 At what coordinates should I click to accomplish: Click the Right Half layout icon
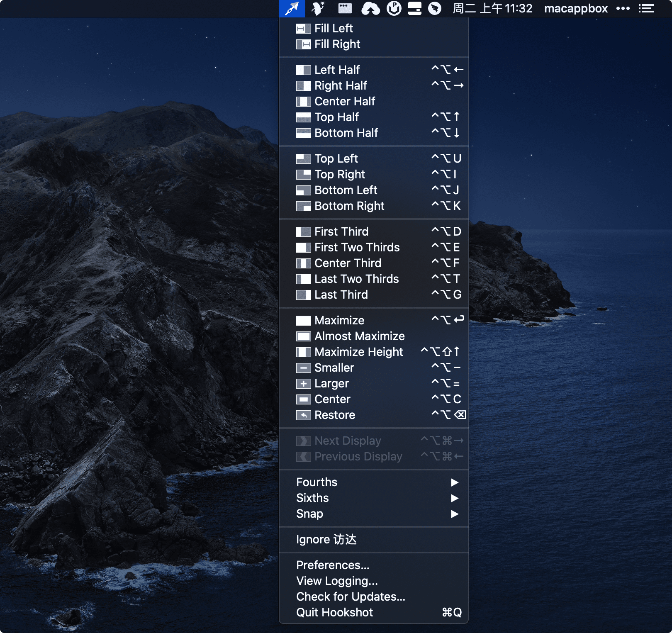coord(303,86)
